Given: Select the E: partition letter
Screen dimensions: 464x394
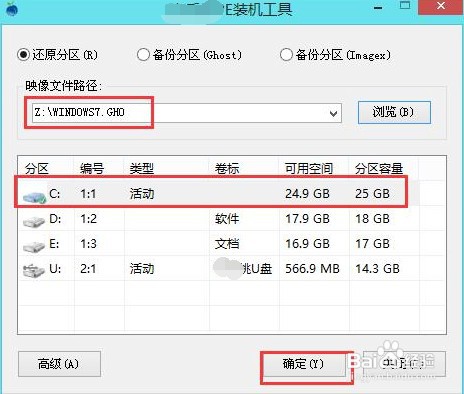Looking at the screenshot, I should 54,244.
